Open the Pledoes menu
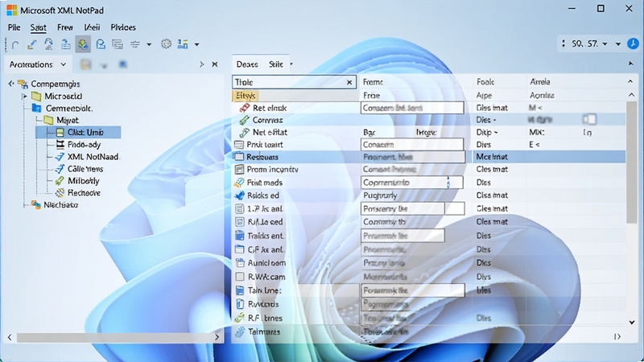The width and height of the screenshot is (644, 362). (x=123, y=27)
